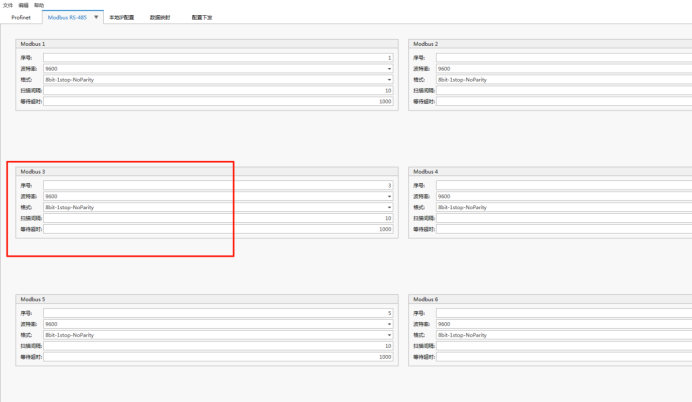The image size is (692, 402).
Task: Click the Modbus 6 等待超时 field
Action: pyautogui.click(x=564, y=357)
